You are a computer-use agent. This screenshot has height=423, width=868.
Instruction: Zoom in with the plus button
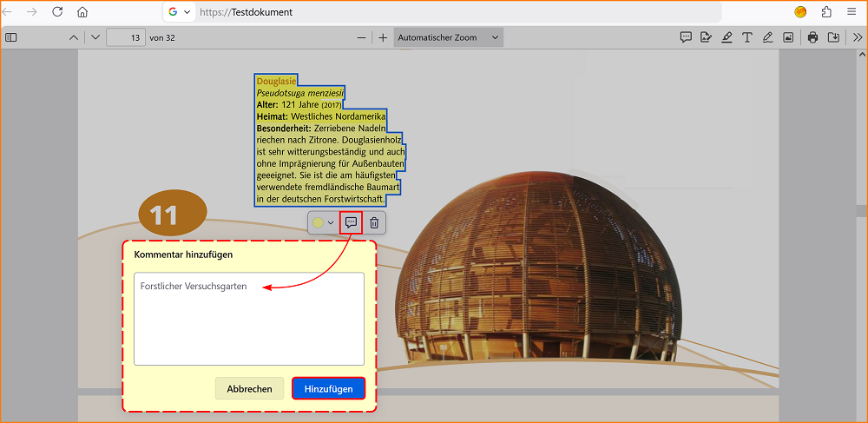point(383,37)
